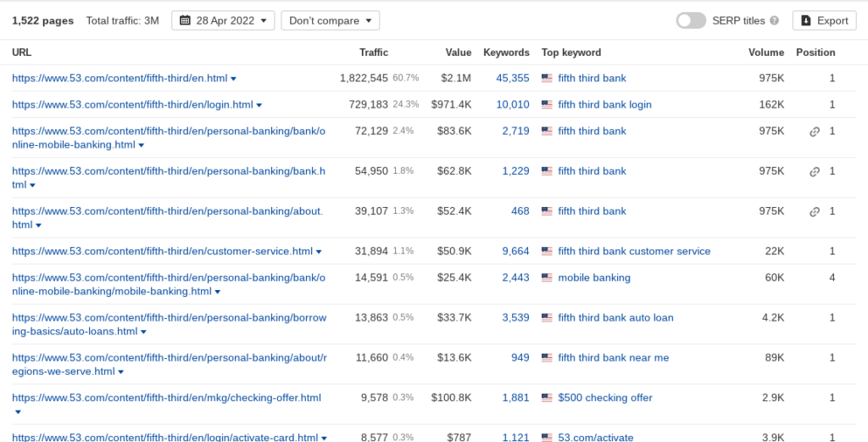The width and height of the screenshot is (868, 442).
Task: Click US flag beside fifth third bank near me
Action: 547,358
